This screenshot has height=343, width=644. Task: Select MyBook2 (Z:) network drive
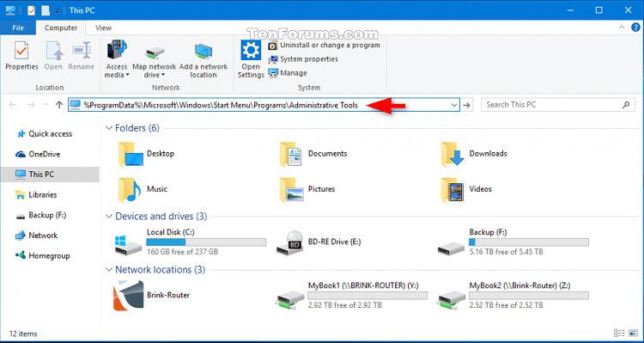513,296
